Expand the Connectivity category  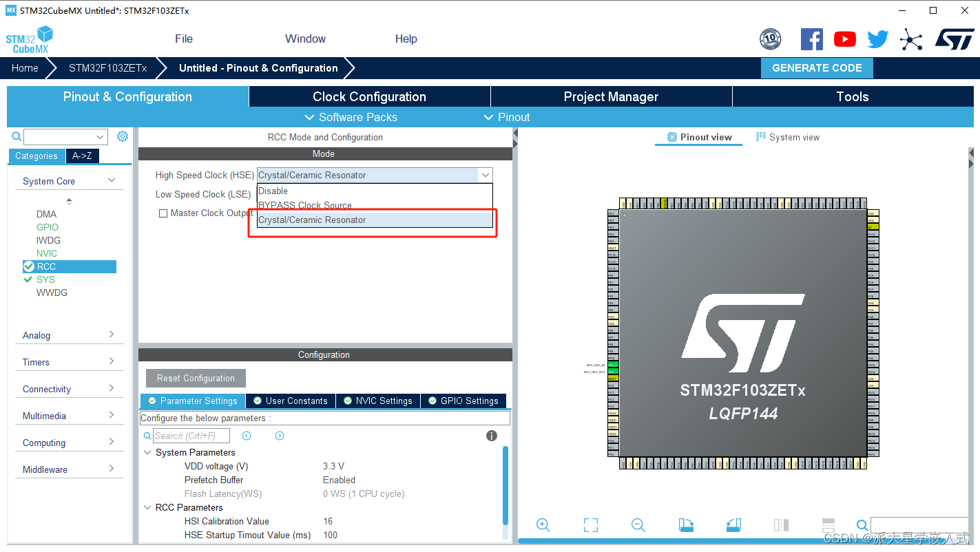[x=112, y=388]
